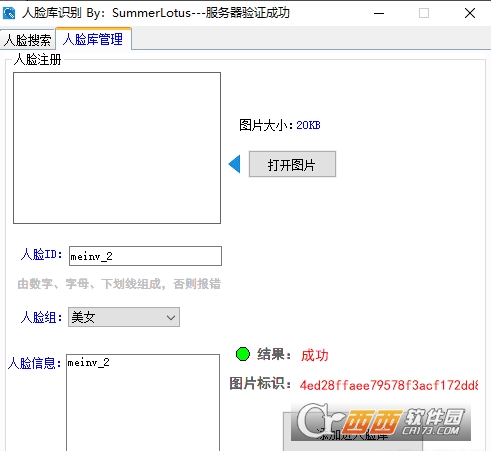Switch to the 人脸搜索 tab
This screenshot has width=491, height=451.
(28, 40)
